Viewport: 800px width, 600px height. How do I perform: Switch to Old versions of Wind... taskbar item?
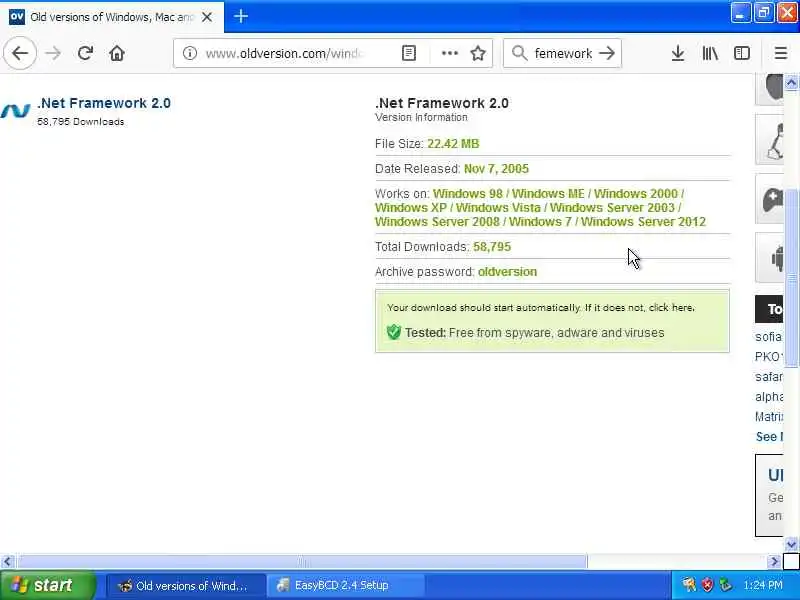(186, 585)
